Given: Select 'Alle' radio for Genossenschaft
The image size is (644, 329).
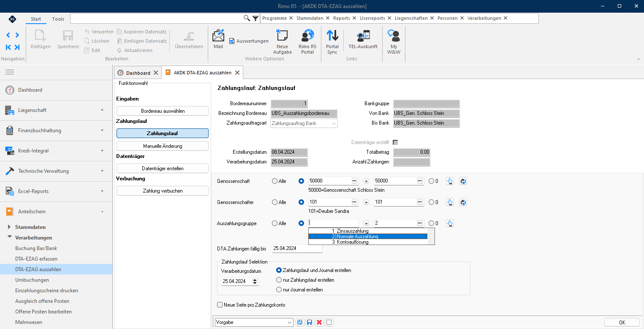Looking at the screenshot, I should [x=275, y=181].
